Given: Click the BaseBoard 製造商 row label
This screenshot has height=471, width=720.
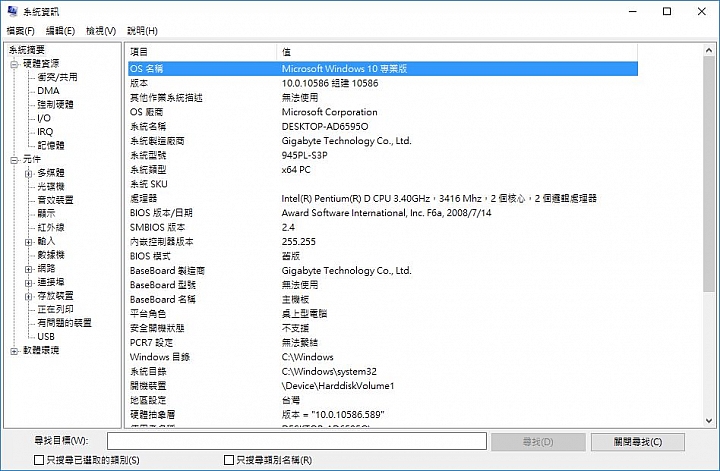Looking at the screenshot, I should click(x=167, y=271).
